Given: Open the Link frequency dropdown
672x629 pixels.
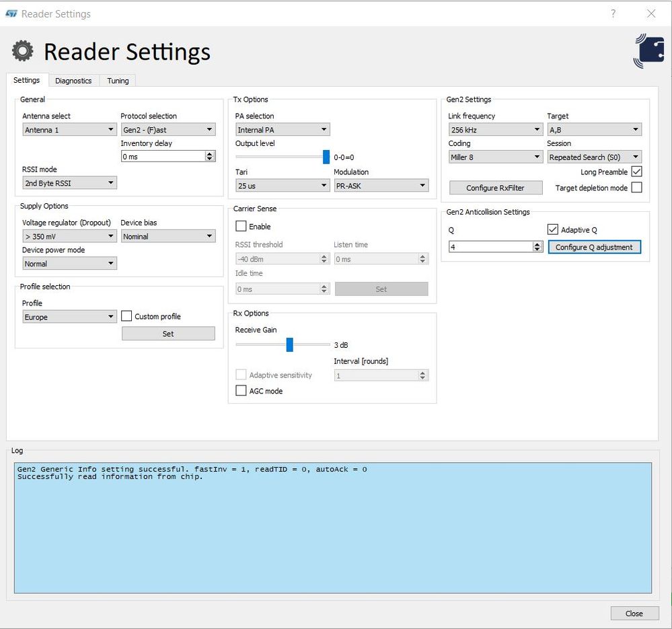Looking at the screenshot, I should point(496,129).
